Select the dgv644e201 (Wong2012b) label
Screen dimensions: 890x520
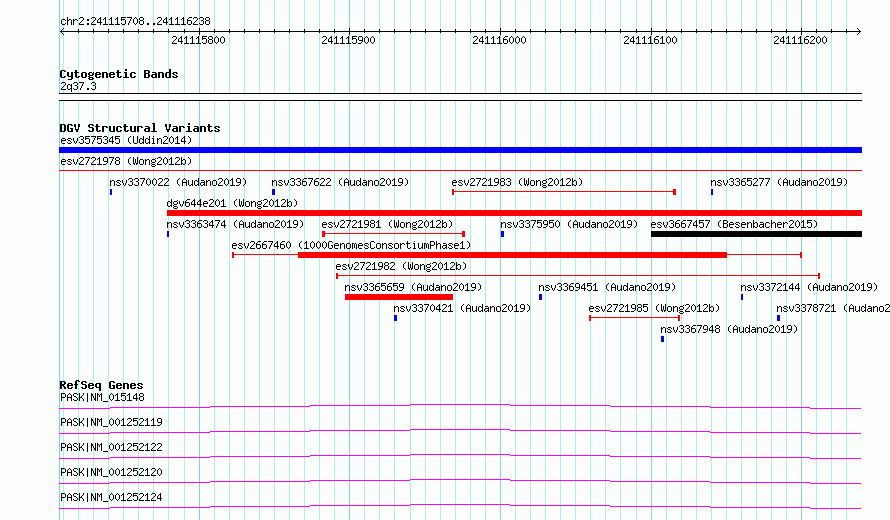coord(232,203)
